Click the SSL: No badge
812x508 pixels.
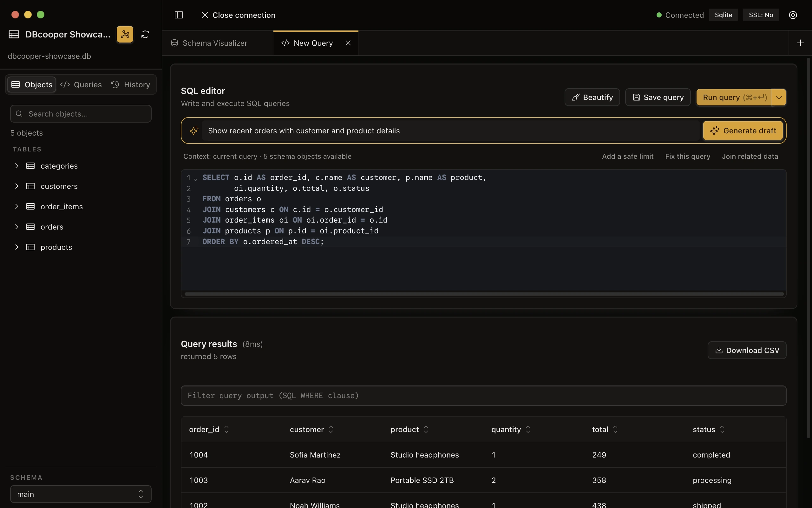(x=761, y=15)
